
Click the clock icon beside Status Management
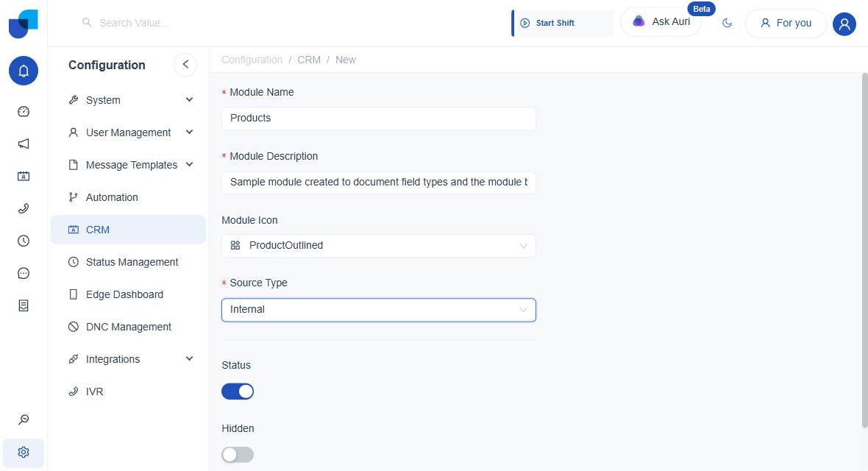pos(73,262)
